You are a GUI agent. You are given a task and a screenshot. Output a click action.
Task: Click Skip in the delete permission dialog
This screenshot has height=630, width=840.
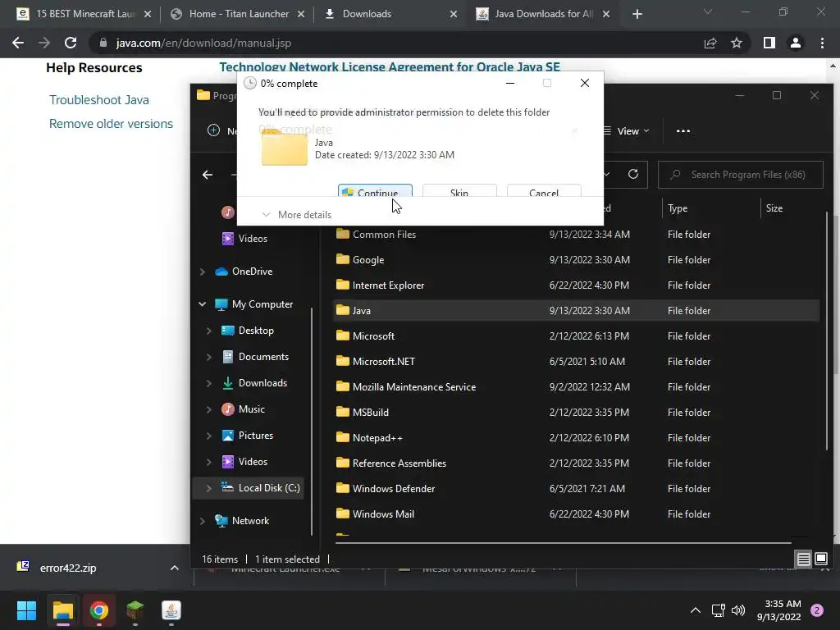pyautogui.click(x=459, y=190)
